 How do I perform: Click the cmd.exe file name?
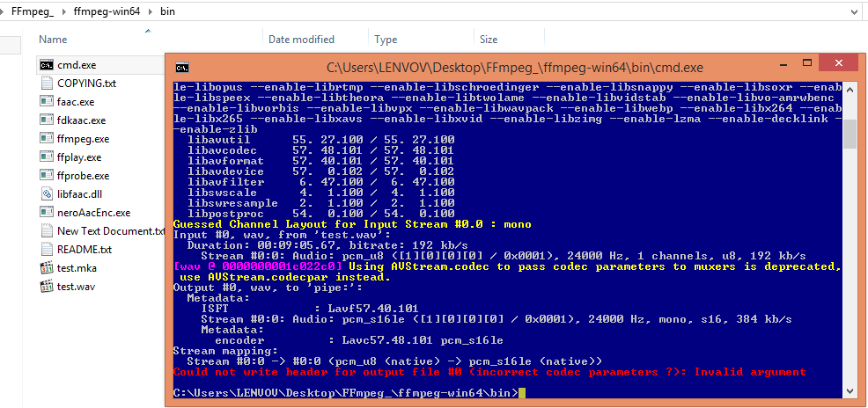77,65
